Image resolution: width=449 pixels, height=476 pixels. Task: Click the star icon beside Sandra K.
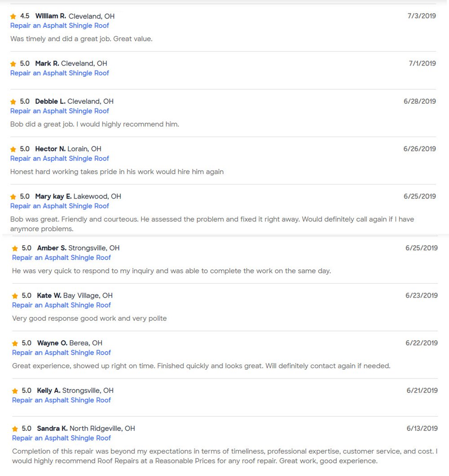click(x=15, y=429)
